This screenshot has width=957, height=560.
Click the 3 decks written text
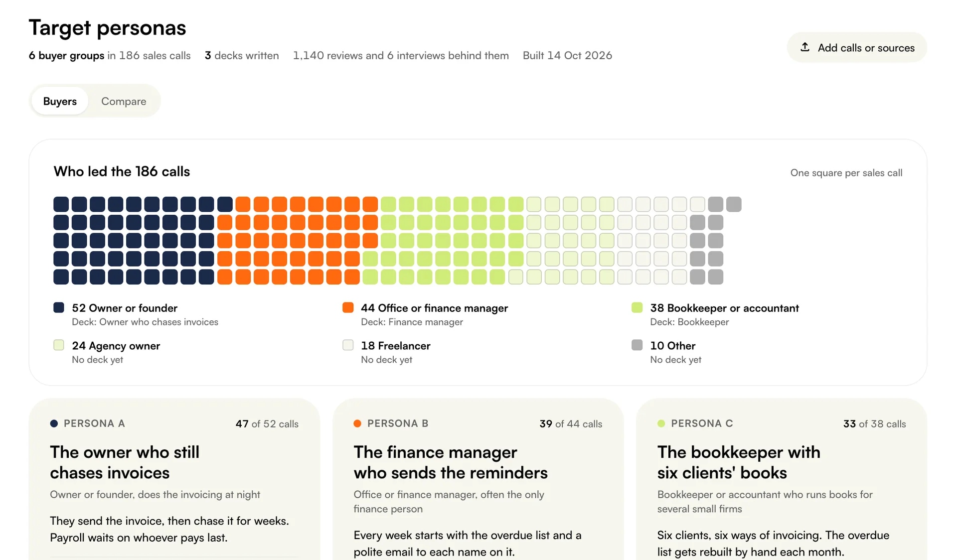click(242, 55)
